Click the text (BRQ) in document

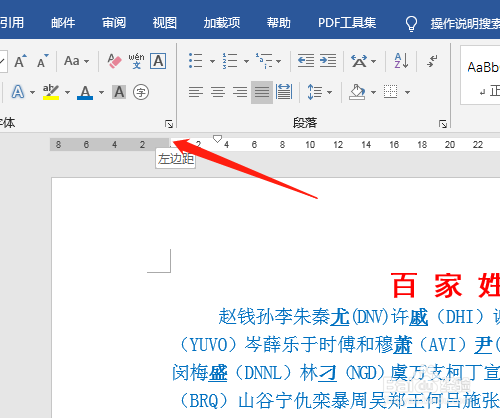(x=204, y=401)
